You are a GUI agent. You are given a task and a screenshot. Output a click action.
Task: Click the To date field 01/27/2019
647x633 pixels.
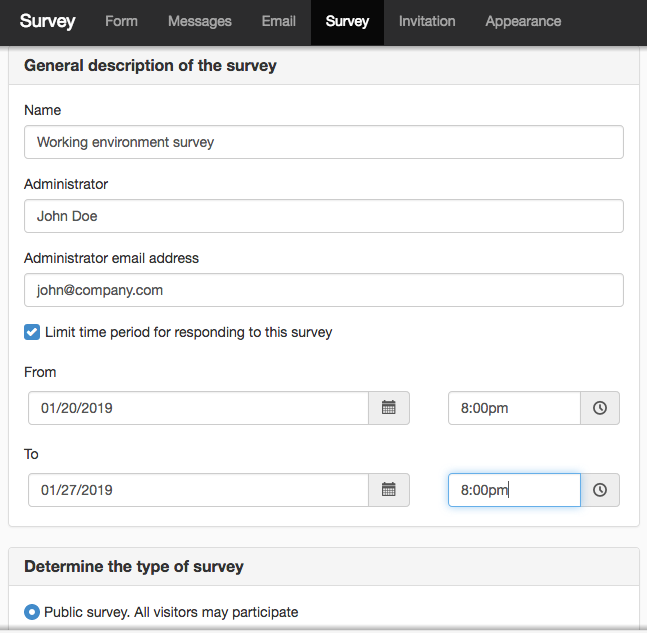click(198, 490)
